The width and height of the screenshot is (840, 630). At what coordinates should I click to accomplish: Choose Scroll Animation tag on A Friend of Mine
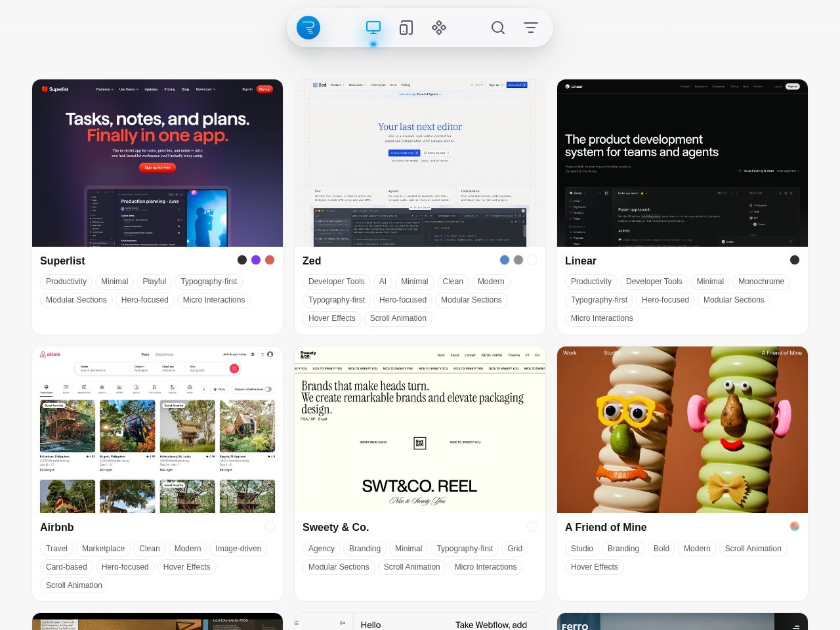pos(753,549)
